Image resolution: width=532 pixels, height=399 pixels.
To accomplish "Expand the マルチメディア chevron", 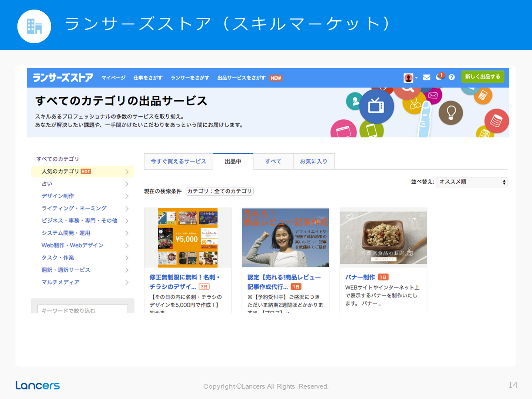I will pyautogui.click(x=127, y=282).
